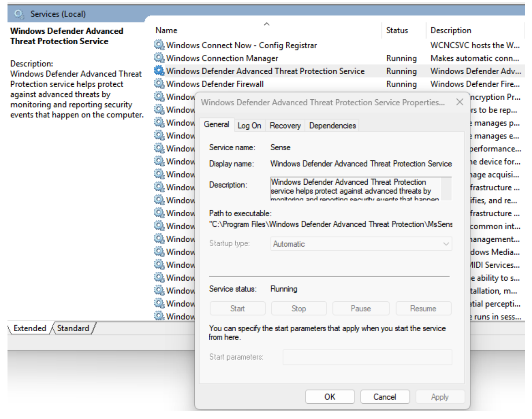
Task: Click the Description box scrollbar
Action: pyautogui.click(x=446, y=189)
